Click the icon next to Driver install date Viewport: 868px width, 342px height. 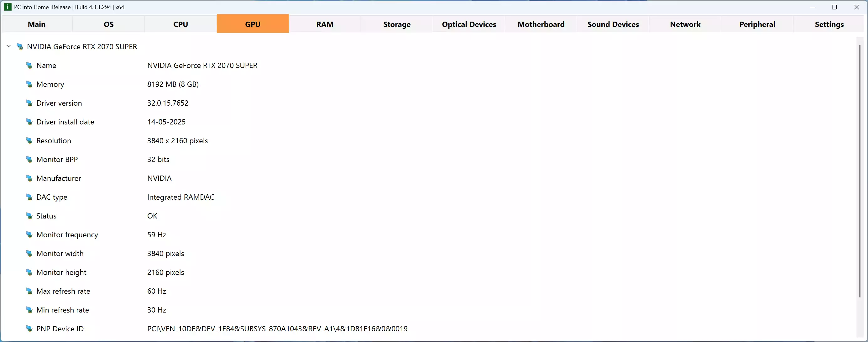tap(30, 122)
